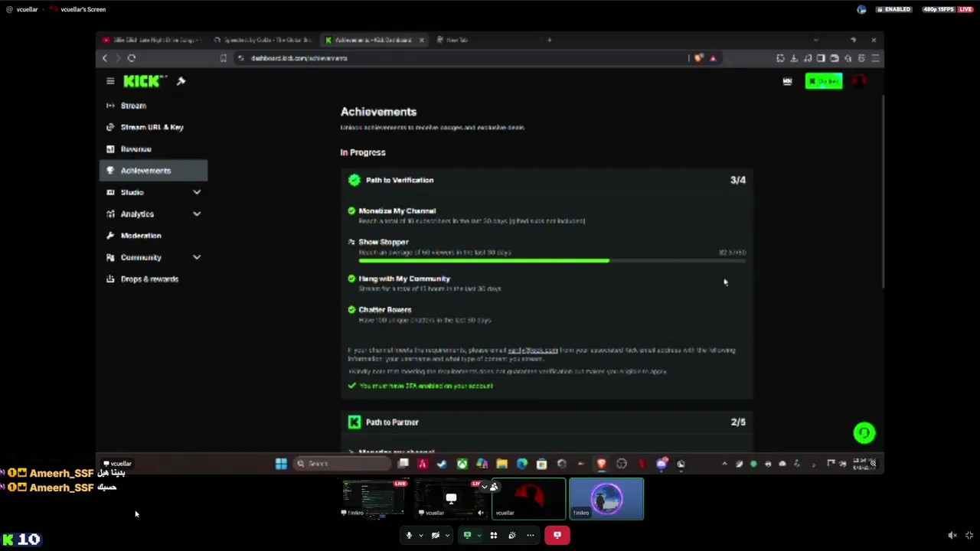This screenshot has height=551, width=980.
Task: Open screen share options dropdown arrow
Action: pos(479,536)
